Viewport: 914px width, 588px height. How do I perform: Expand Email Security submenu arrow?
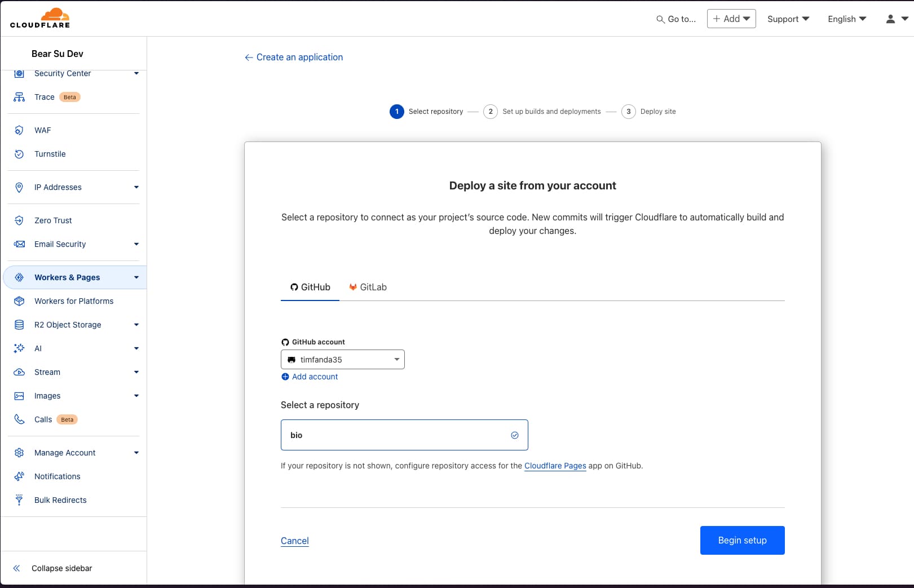click(136, 244)
